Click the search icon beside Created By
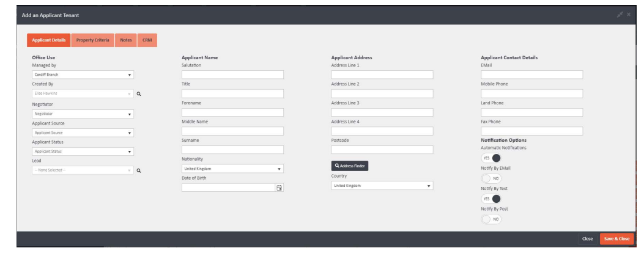Image resolution: width=644 pixels, height=259 pixels. click(139, 94)
